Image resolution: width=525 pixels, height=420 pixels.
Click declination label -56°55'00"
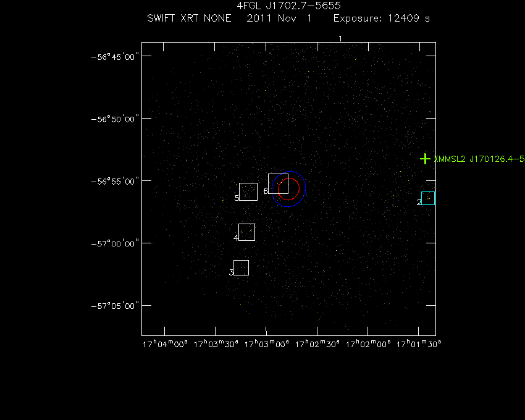pos(115,182)
